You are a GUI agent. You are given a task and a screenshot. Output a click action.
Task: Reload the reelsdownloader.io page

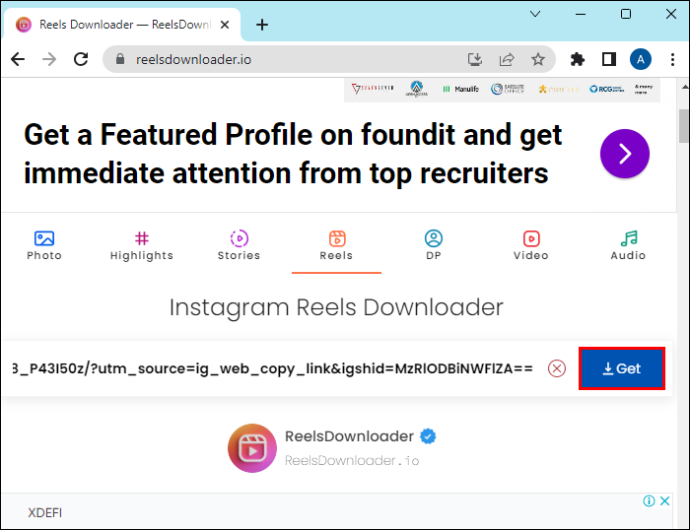(81, 59)
